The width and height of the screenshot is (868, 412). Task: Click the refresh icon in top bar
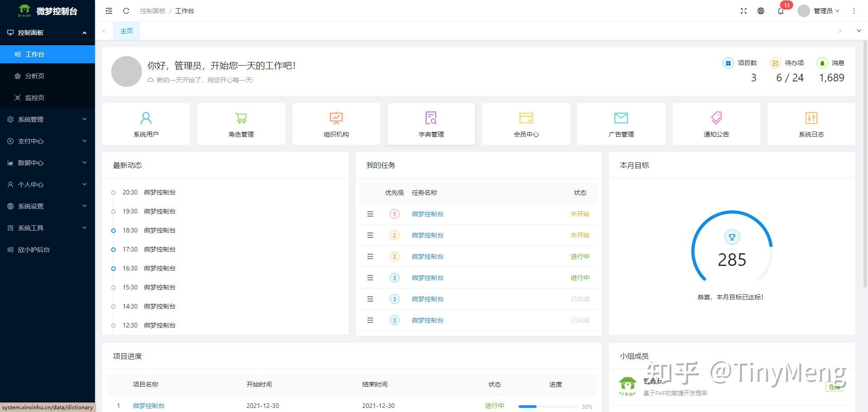point(126,11)
